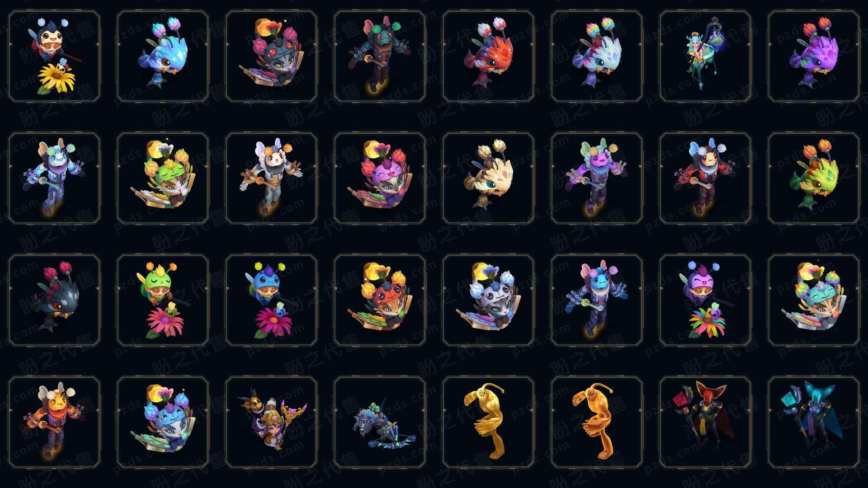Viewport: 868px width, 488px height.
Task: Select the purple spotted bird icon
Action: pos(814,56)
